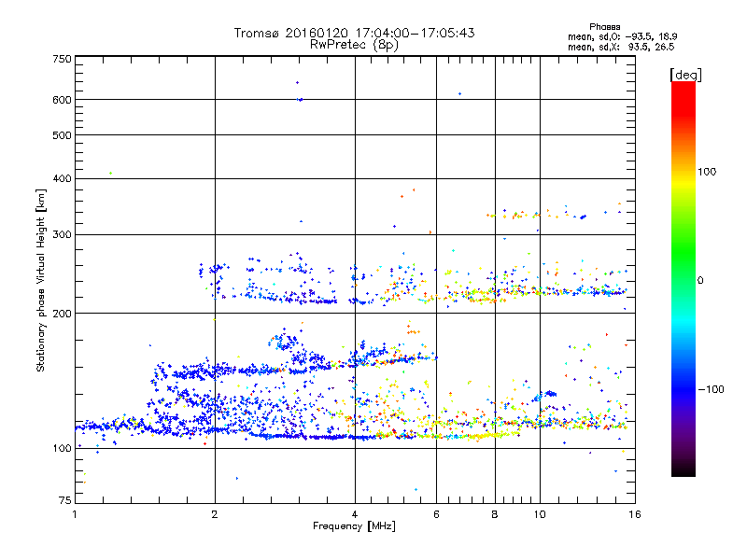Viewport: 747px width, 560px height.
Task: Click the 'mean, sd,O: -93.5, 18.9' text
Action: pos(622,36)
